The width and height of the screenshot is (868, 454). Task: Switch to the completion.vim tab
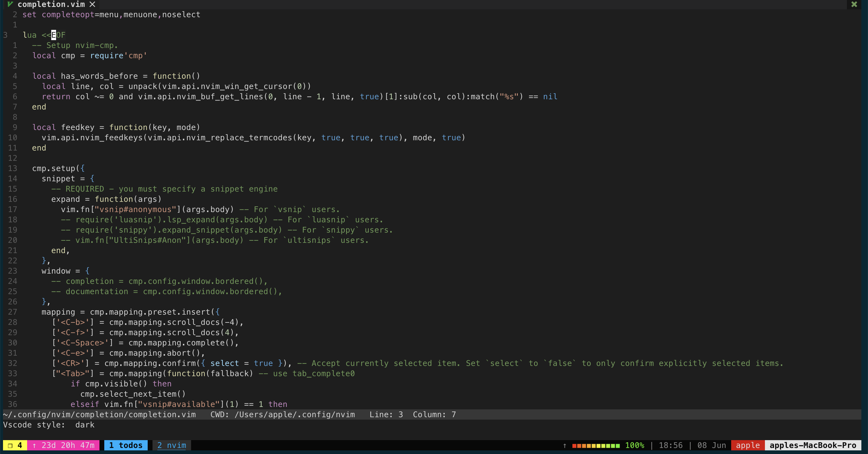51,5
